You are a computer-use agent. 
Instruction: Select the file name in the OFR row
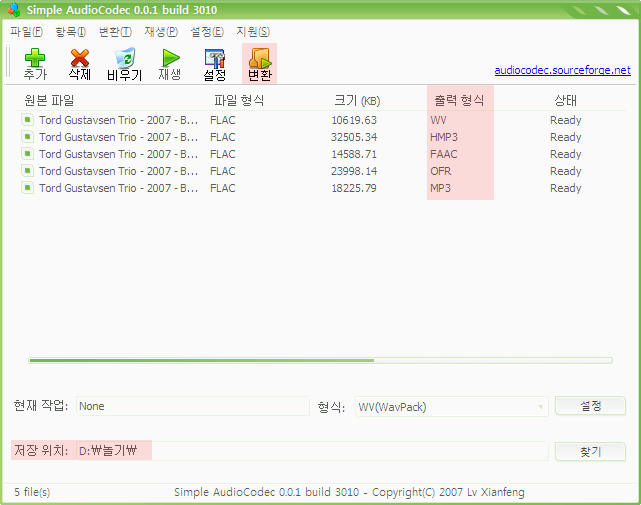[119, 171]
